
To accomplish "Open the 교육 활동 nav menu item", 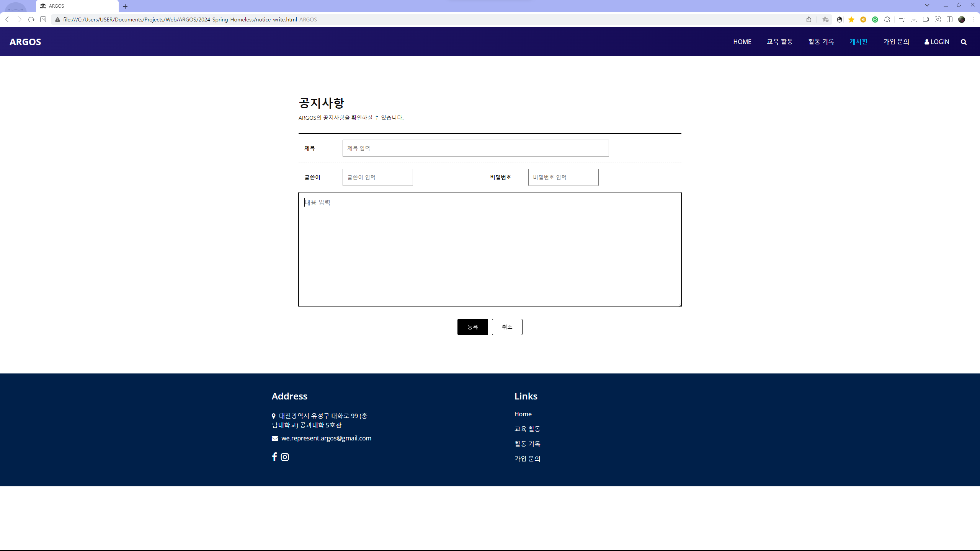I will point(779,42).
